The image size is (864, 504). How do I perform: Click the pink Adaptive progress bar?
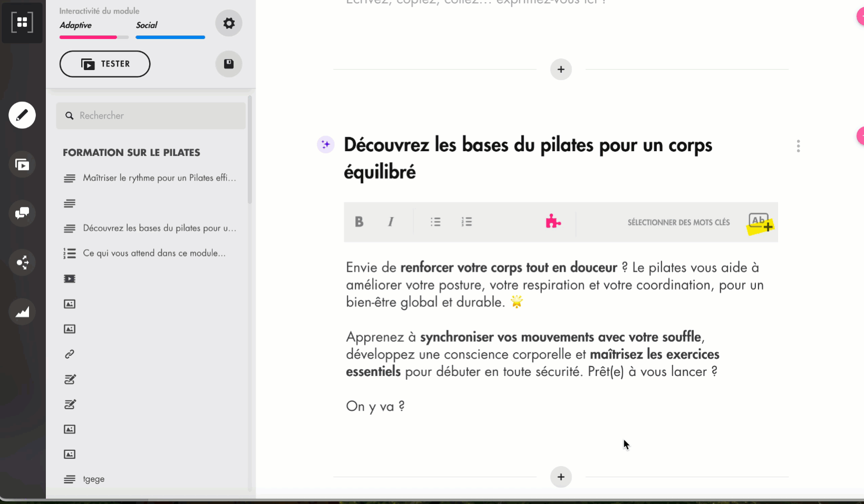coord(89,37)
